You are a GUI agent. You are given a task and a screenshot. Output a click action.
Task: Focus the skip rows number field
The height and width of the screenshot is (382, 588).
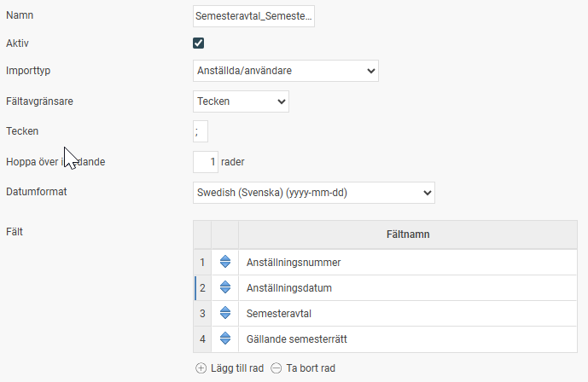tap(206, 162)
